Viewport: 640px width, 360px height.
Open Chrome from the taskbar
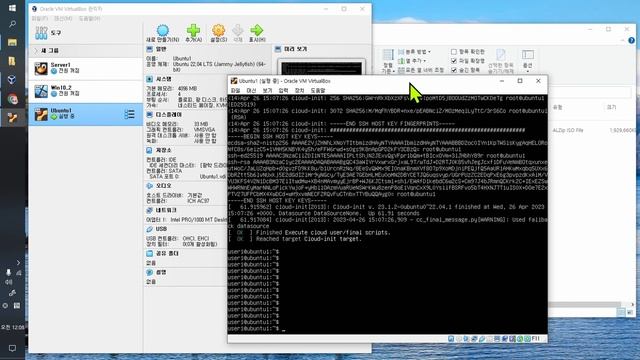[12, 99]
